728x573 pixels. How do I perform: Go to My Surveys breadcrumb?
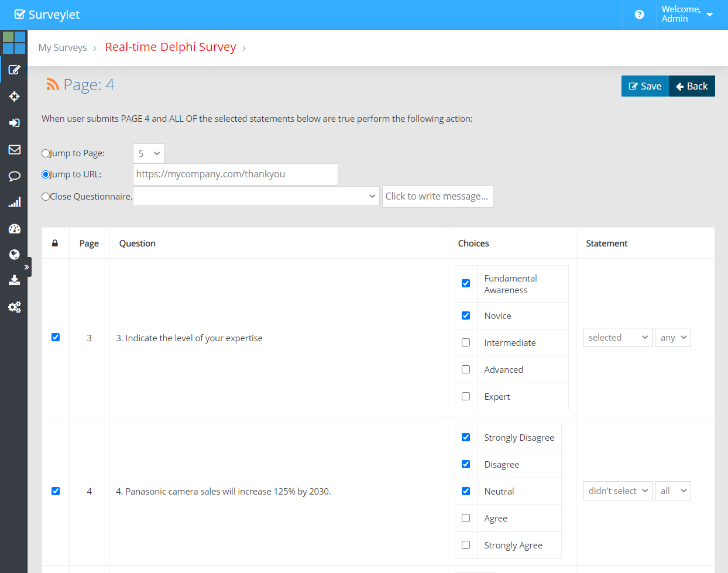tap(63, 48)
